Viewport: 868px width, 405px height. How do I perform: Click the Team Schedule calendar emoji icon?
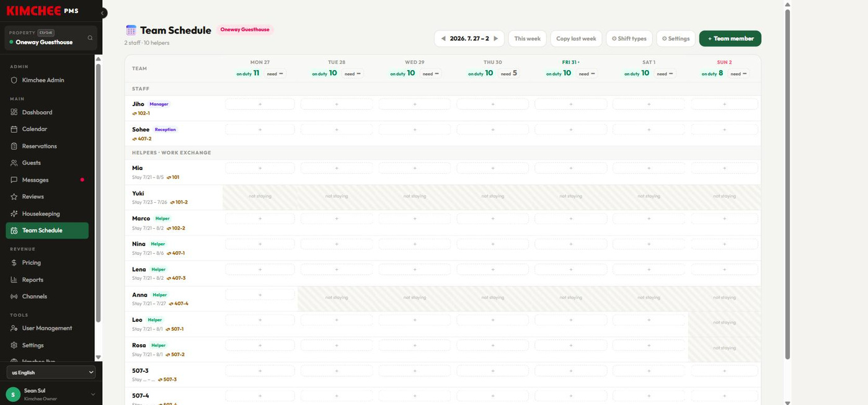[x=131, y=30]
